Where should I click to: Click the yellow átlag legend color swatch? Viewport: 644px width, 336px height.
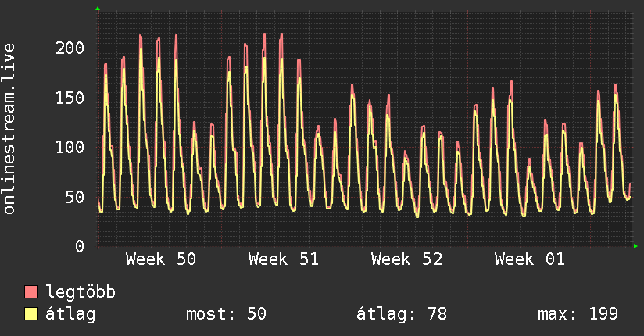pyautogui.click(x=30, y=314)
